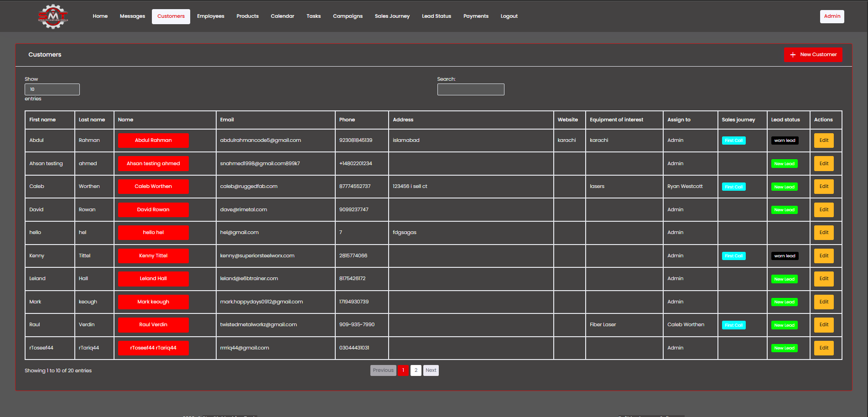Edit the Abdul Rahman customer row
868x417 pixels.
pos(824,141)
